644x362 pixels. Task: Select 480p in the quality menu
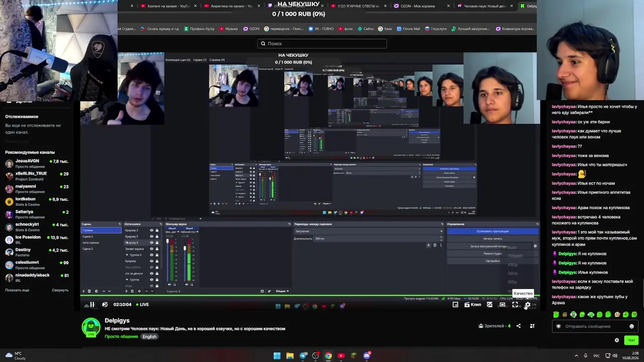(x=513, y=264)
